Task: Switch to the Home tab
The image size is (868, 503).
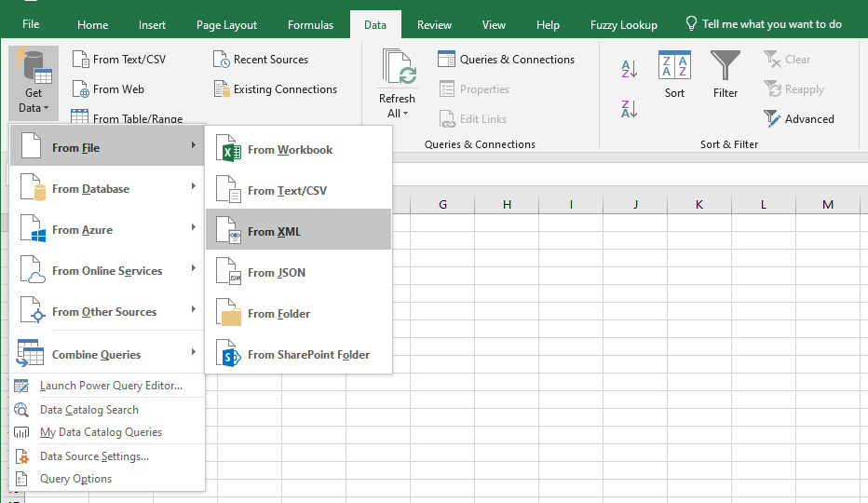Action: (92, 25)
